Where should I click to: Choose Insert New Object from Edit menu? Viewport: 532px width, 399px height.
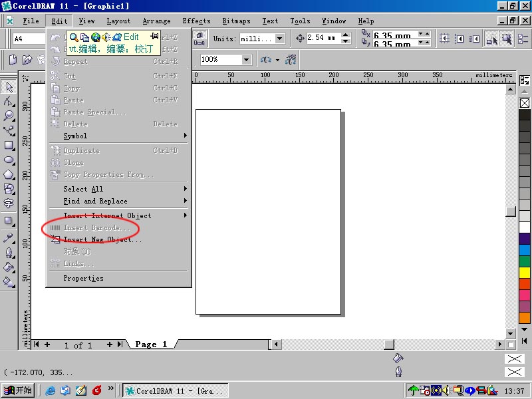[118, 239]
